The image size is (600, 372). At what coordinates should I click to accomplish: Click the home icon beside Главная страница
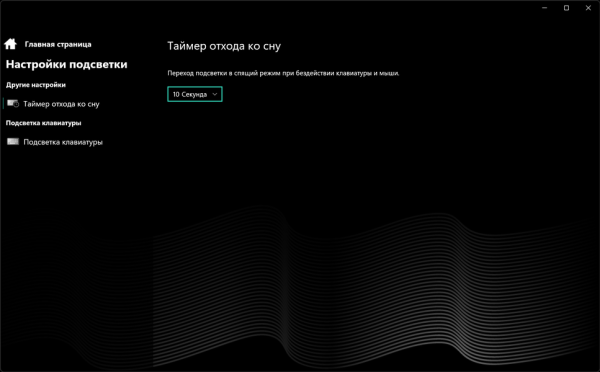click(10, 44)
